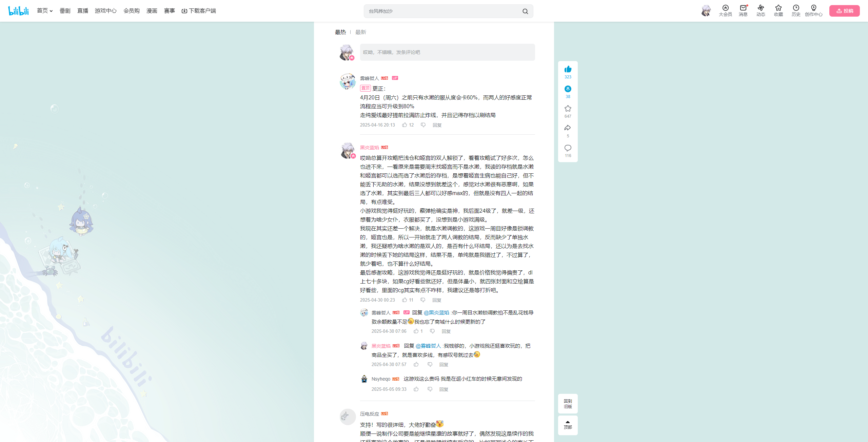Reply to the 2025-04-30 07:06 reply
The height and width of the screenshot is (442, 868).
(446, 331)
